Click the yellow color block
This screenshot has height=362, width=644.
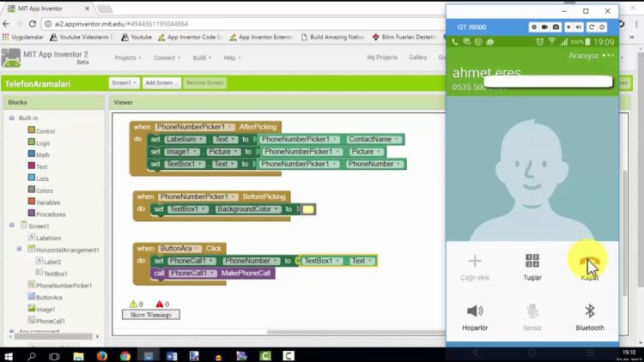[308, 209]
